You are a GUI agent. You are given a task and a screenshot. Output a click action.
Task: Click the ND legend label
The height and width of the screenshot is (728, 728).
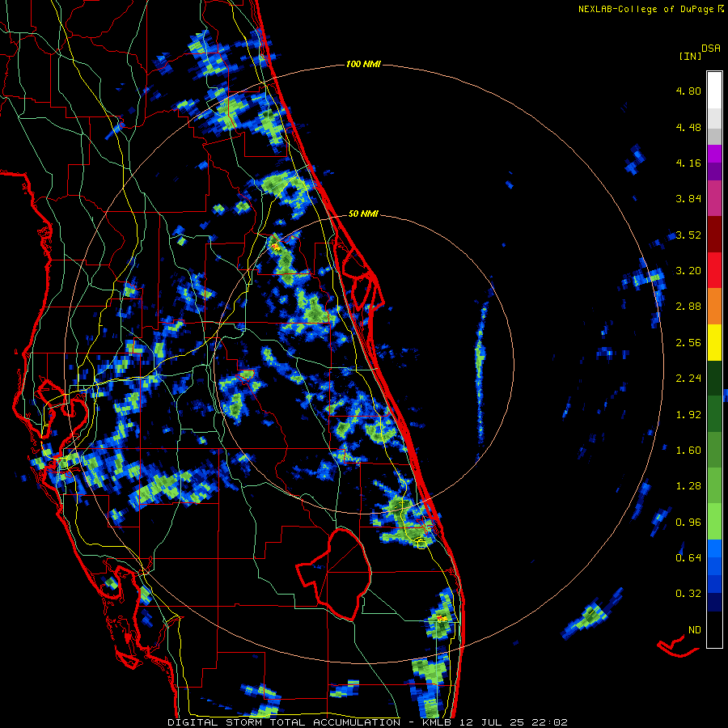tap(695, 630)
